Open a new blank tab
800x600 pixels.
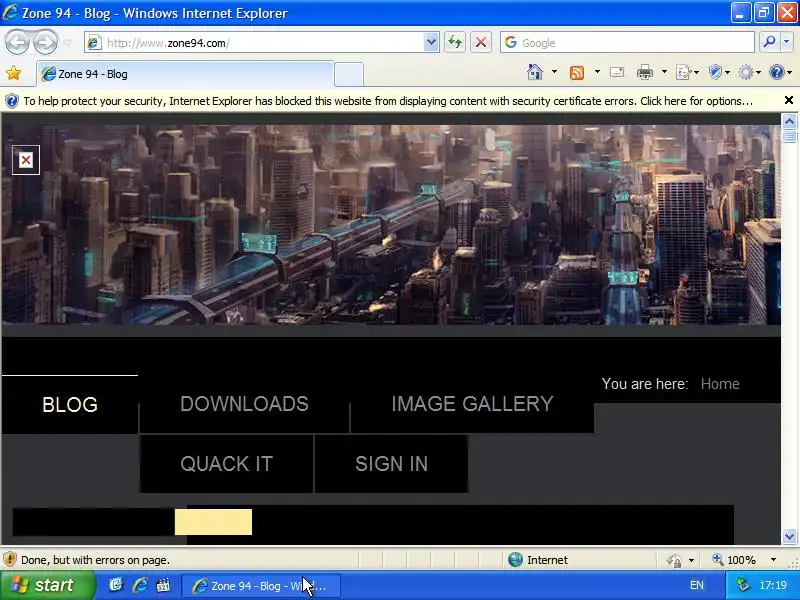coord(349,74)
